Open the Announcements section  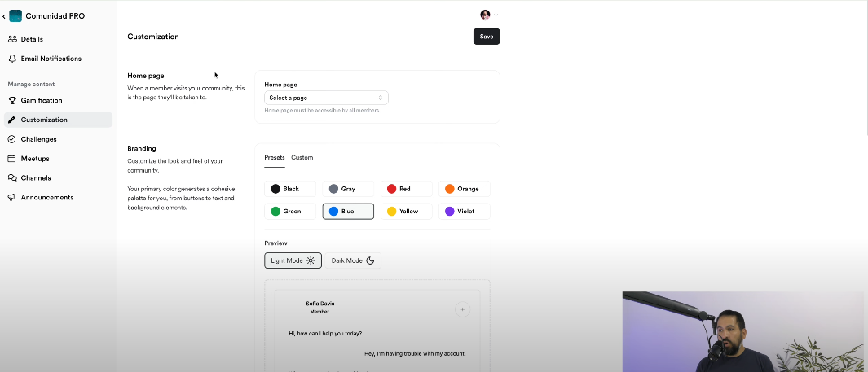pos(58,197)
